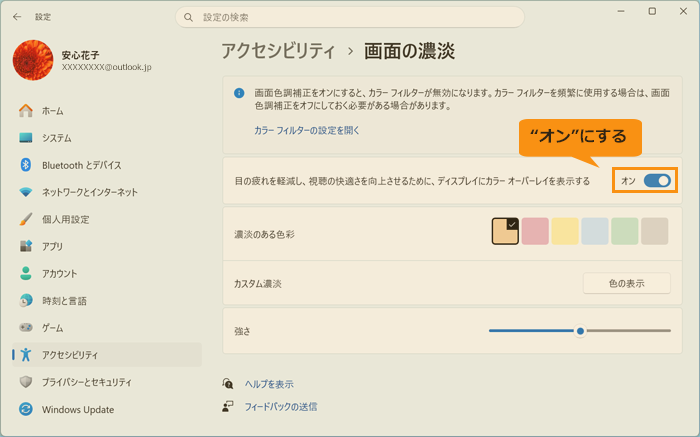Select the beige tint swatch
Image resolution: width=700 pixels, height=437 pixels.
click(654, 231)
